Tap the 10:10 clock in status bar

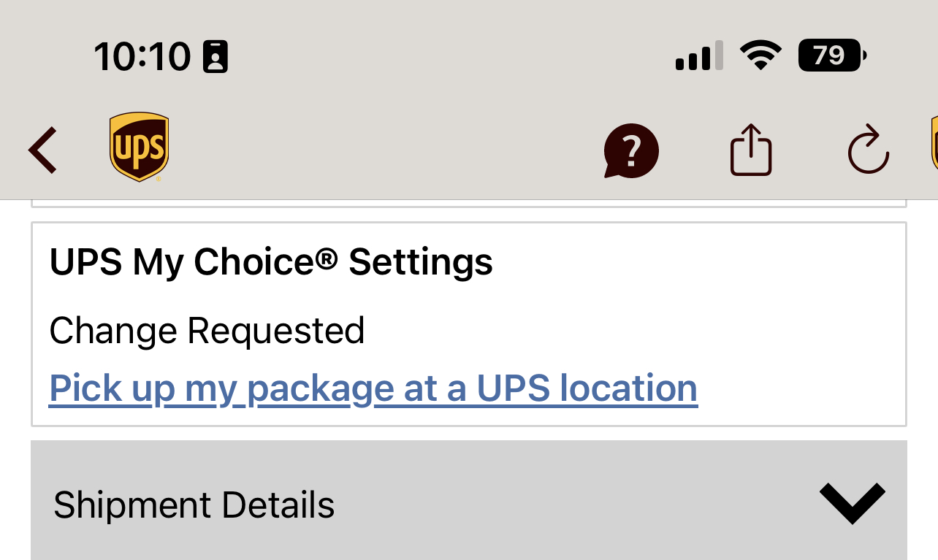tap(142, 56)
